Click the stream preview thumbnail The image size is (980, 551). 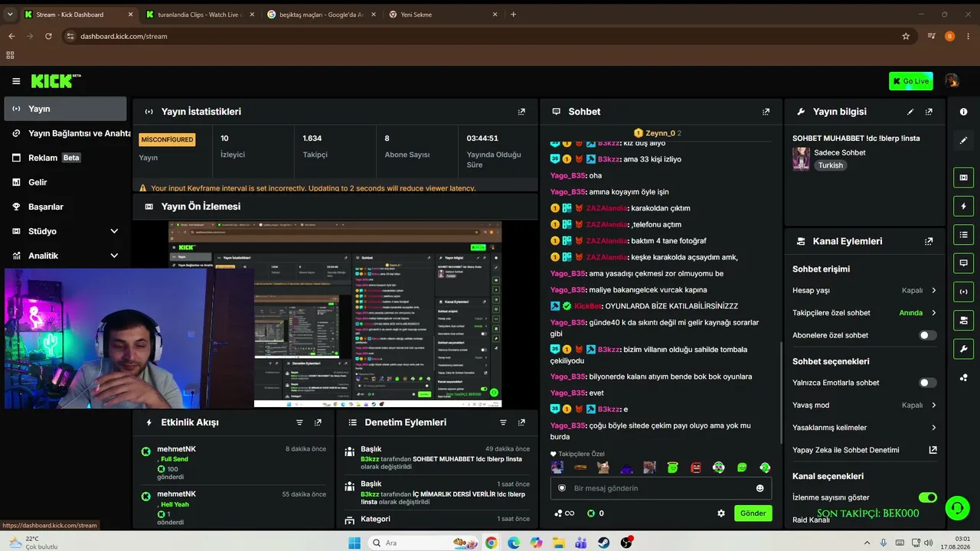[x=335, y=315]
